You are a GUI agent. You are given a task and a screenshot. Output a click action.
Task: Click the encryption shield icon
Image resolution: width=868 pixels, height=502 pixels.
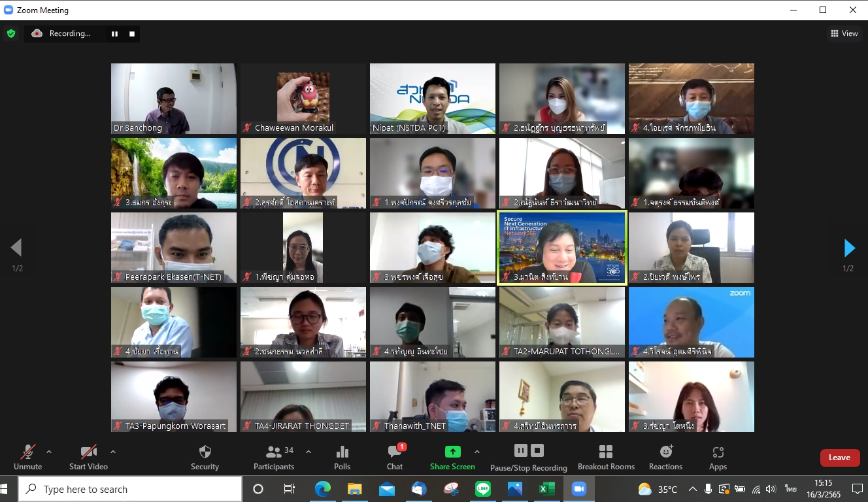tap(11, 33)
